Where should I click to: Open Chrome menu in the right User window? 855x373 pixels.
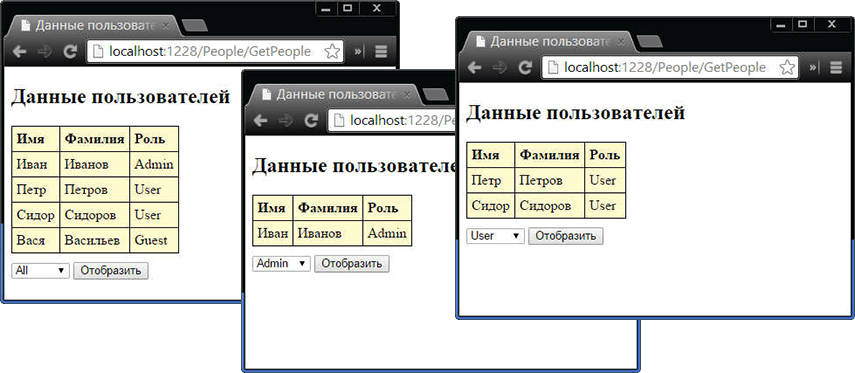[836, 68]
